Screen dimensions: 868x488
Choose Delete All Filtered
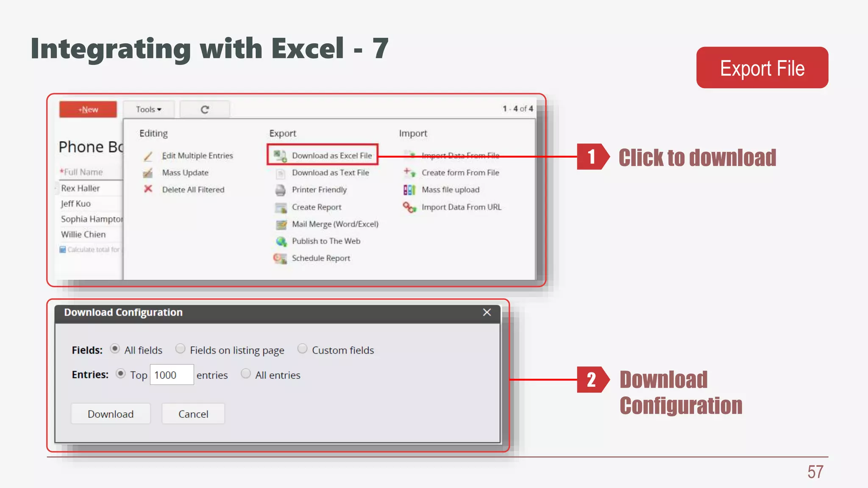pyautogui.click(x=193, y=190)
